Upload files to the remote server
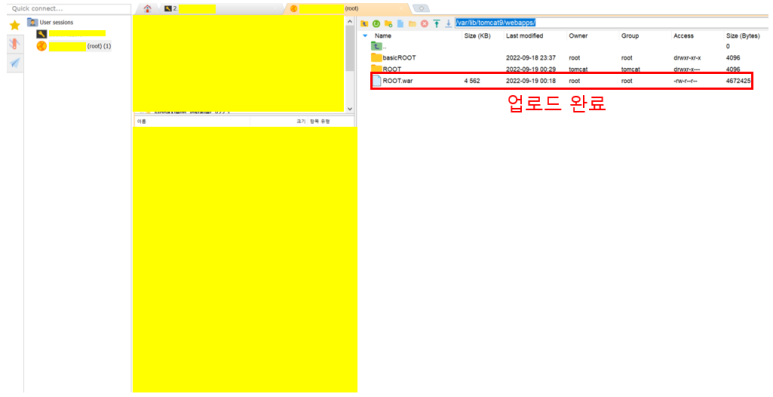Viewport: 773px width, 397px height. coord(436,23)
